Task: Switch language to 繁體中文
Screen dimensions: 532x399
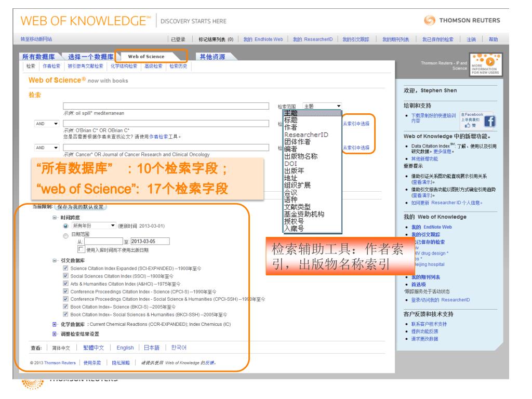Action: 94,348
